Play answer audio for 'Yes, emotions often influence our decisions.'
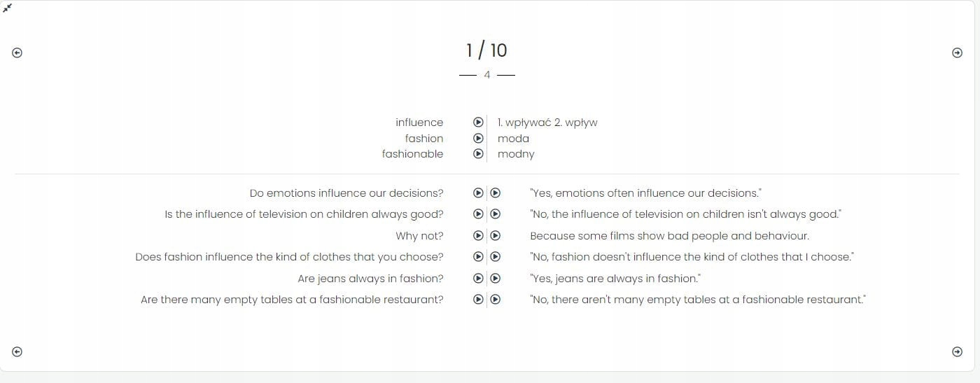 coord(495,193)
